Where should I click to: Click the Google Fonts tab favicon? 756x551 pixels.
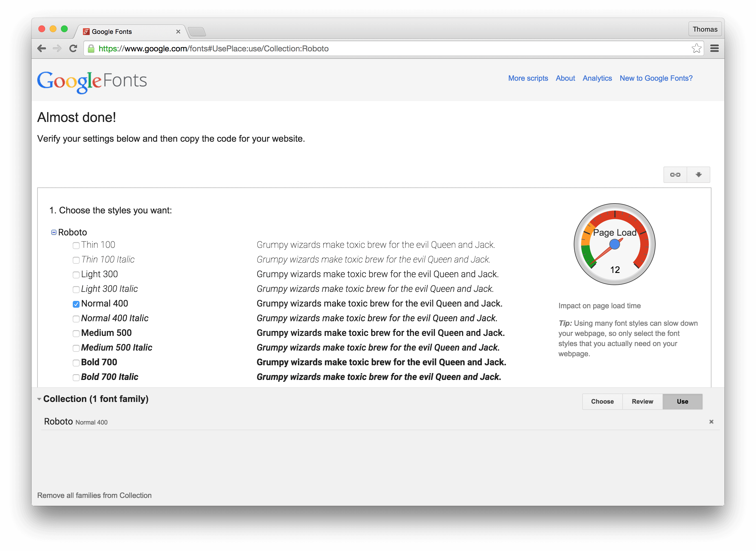86,32
